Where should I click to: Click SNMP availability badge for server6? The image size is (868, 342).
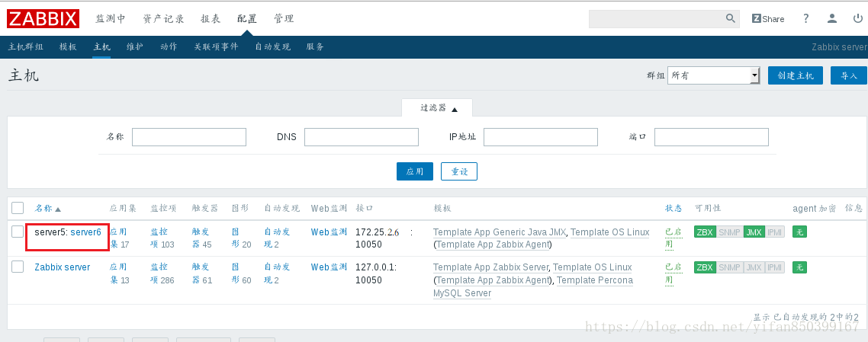pos(730,232)
